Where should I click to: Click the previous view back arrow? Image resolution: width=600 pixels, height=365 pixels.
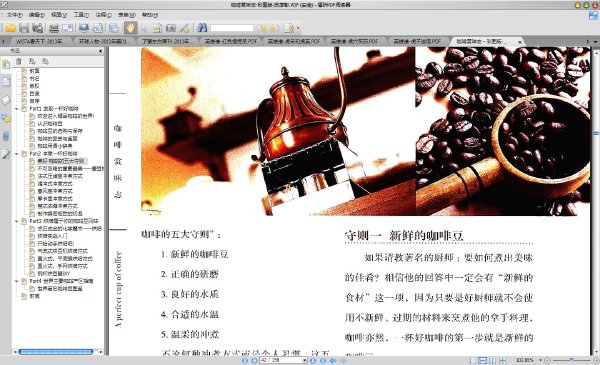click(333, 360)
